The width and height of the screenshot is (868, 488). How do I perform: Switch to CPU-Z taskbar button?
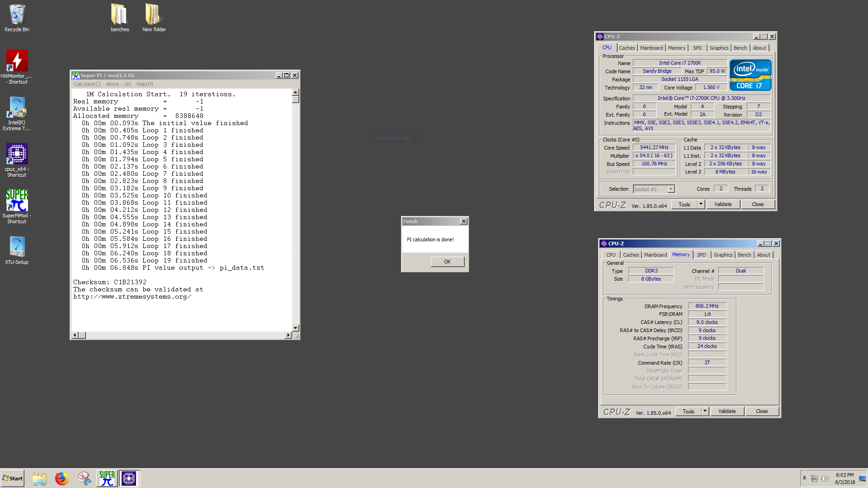(129, 479)
